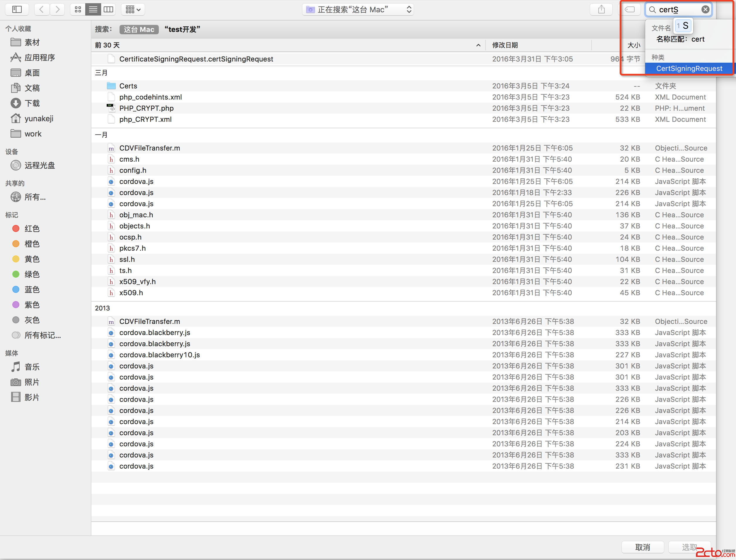The image size is (736, 560).
Task: Sort by 修改日期 column header
Action: coord(505,45)
